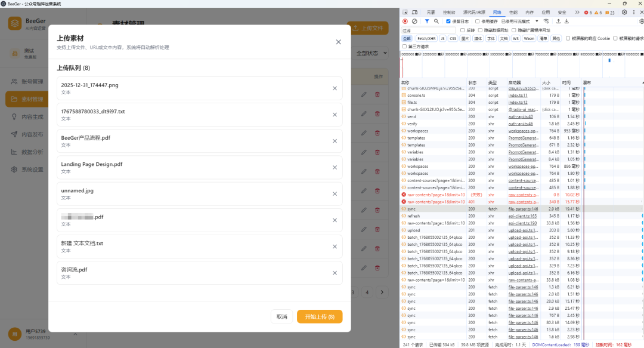Uncheck the 保留日志 checkbox
This screenshot has height=348, width=644.
pyautogui.click(x=448, y=21)
